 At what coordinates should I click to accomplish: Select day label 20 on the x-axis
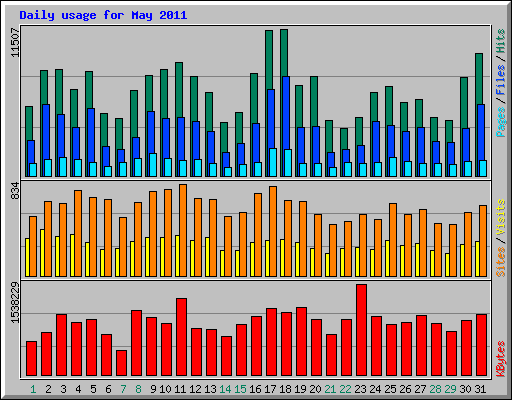(x=315, y=389)
